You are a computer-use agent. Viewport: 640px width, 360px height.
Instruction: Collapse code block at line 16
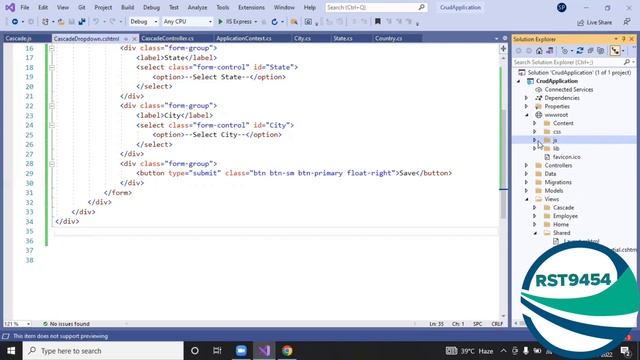tap(52, 48)
